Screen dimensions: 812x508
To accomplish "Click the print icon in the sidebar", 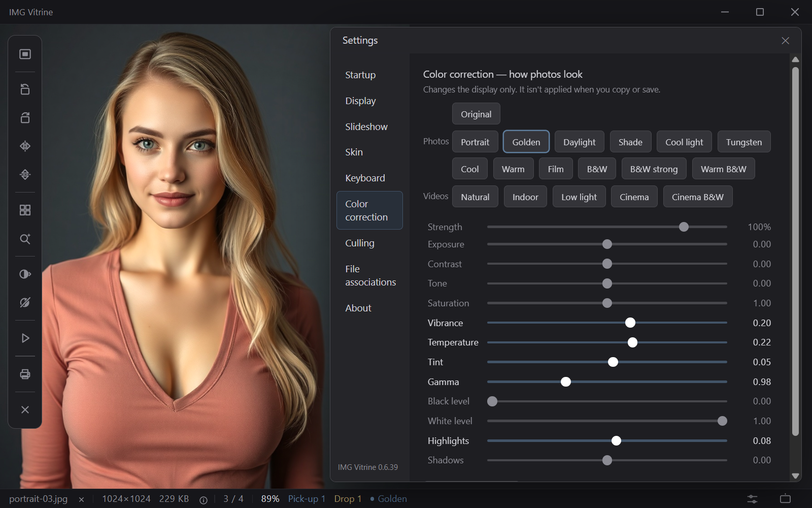I will (x=25, y=374).
